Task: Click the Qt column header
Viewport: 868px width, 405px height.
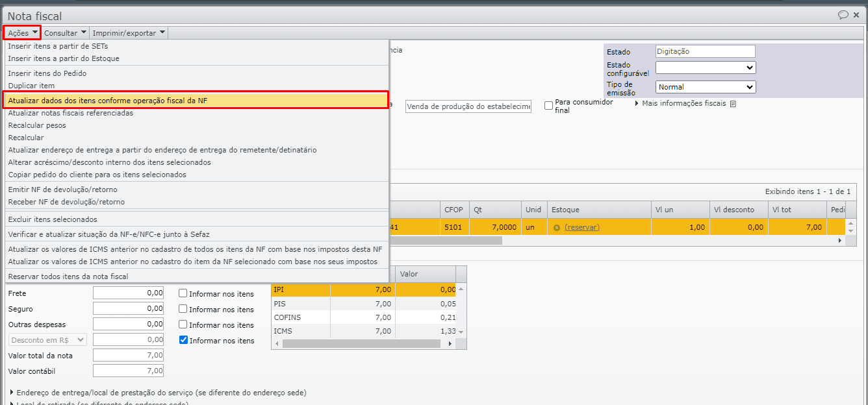Action: (496, 210)
